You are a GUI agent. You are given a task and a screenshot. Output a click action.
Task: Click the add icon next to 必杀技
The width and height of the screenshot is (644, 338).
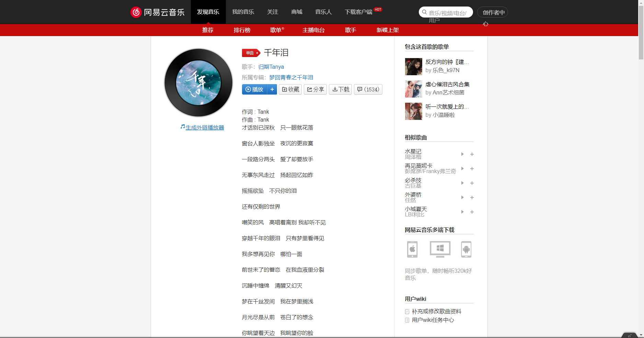tap(472, 183)
